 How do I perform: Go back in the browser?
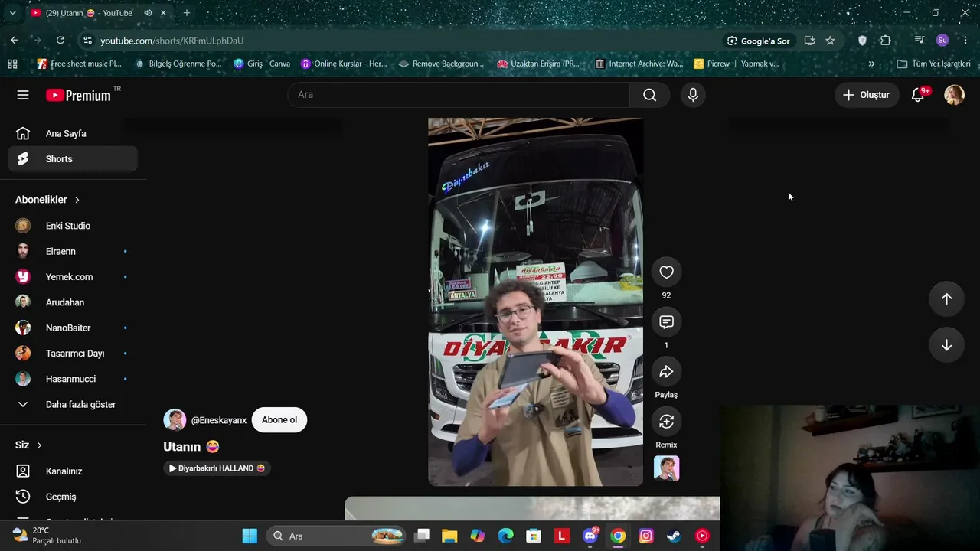pyautogui.click(x=15, y=41)
